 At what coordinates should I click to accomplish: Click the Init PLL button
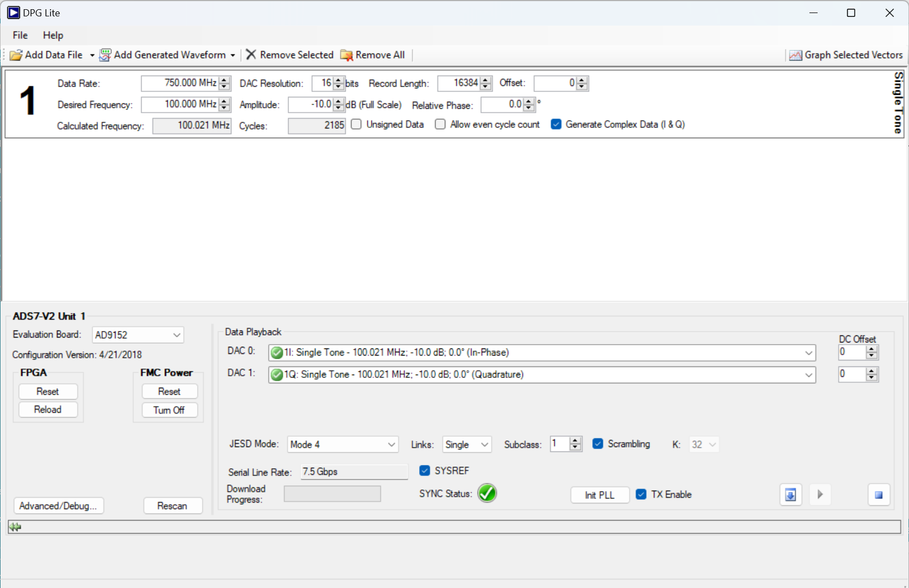(599, 495)
